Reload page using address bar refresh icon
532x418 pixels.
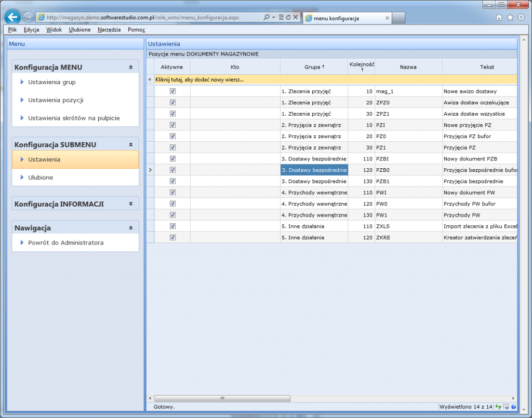coord(288,17)
